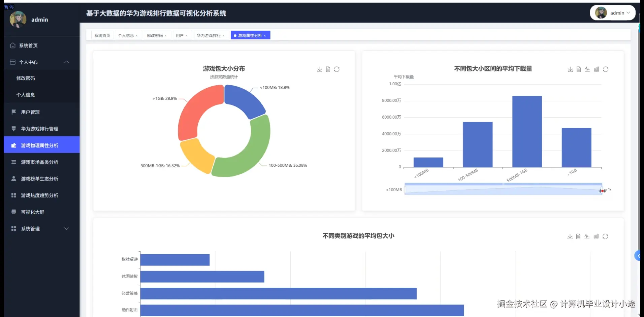
Task: Click the 棋牌桌游 horizontal bar
Action: pyautogui.click(x=175, y=260)
